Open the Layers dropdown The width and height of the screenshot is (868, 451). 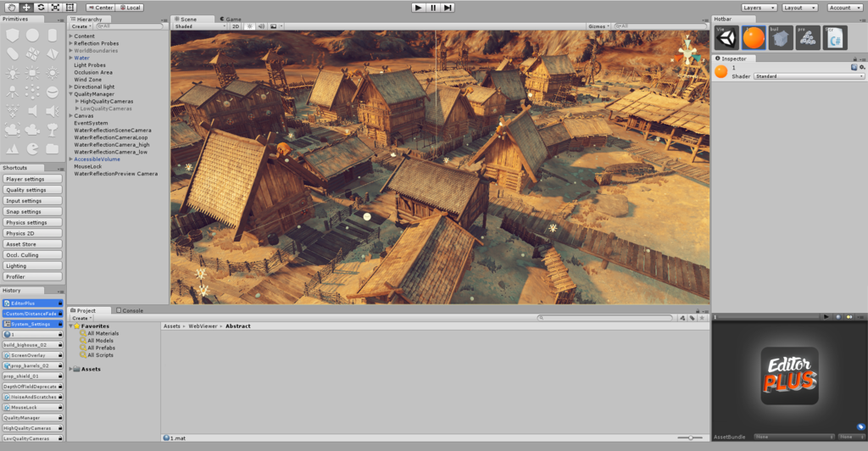(759, 7)
